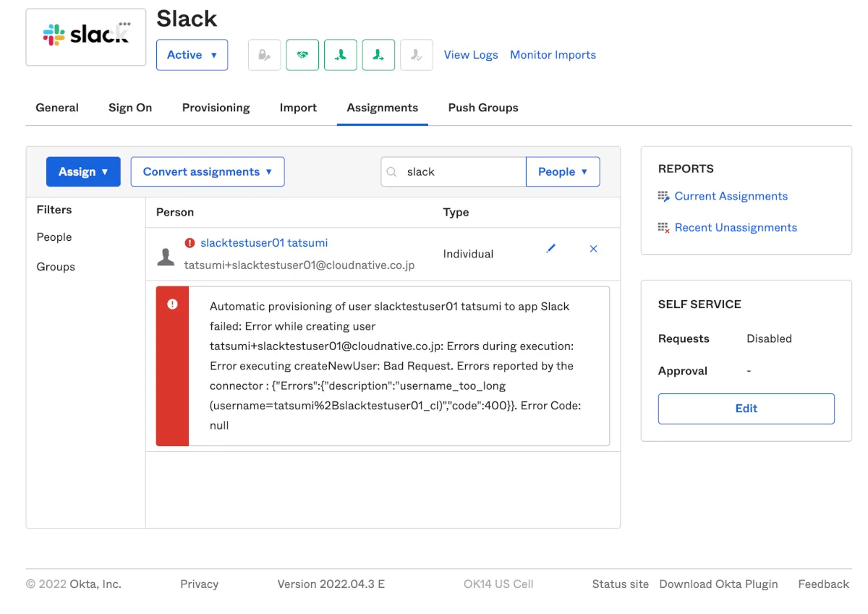Screen dimensions: 868x614
Task: Click the green push users icon
Action: [x=378, y=55]
